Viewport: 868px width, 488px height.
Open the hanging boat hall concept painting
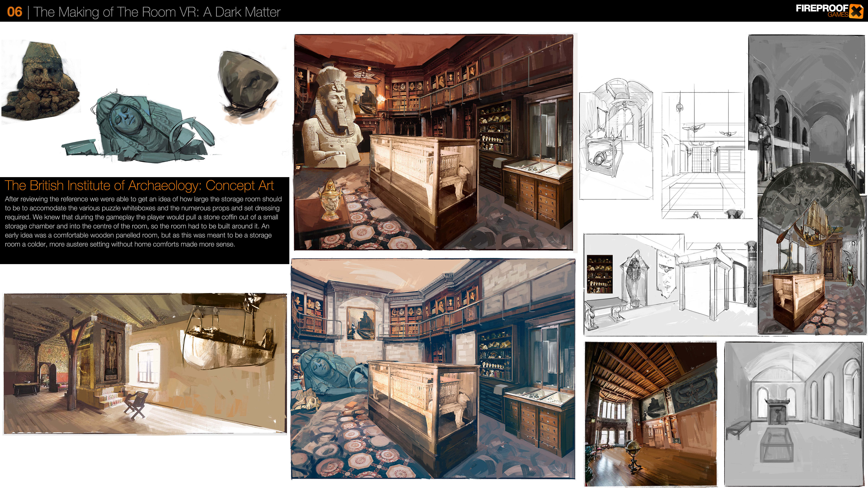(145, 364)
